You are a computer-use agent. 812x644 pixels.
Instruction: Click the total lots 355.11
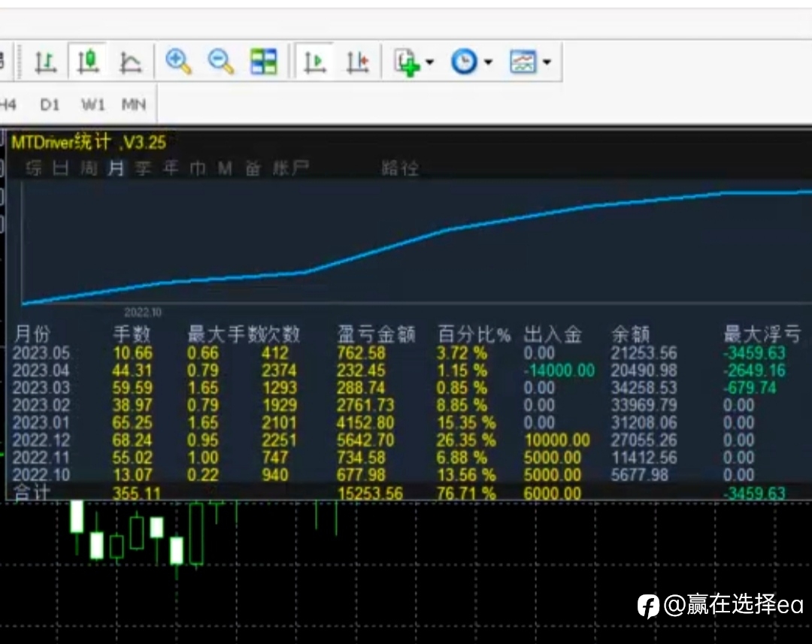(137, 494)
